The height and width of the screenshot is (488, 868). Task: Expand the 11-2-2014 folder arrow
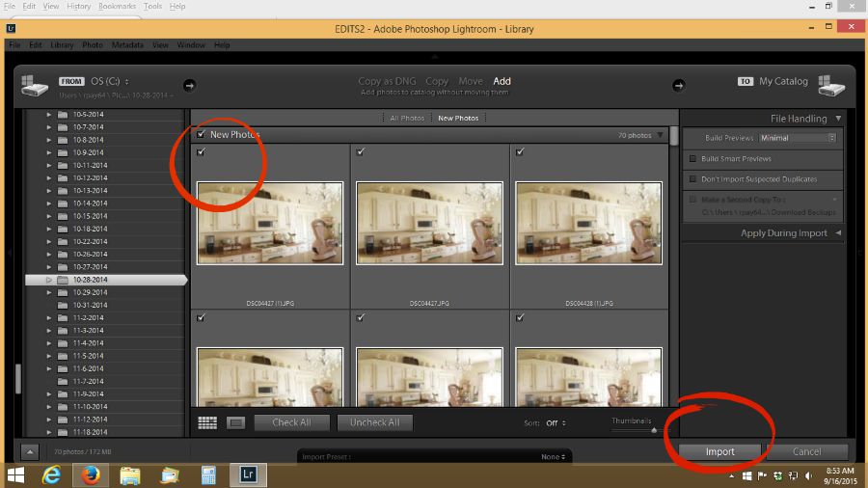(49, 318)
